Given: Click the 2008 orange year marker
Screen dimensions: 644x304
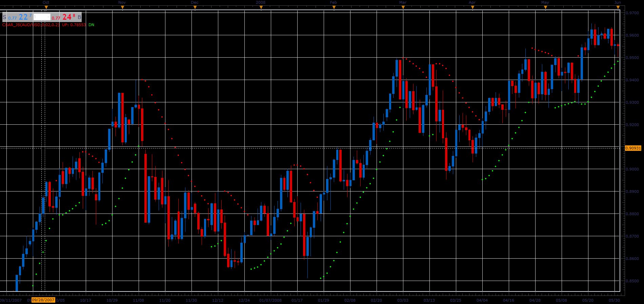Looking at the screenshot, I should (x=261, y=7).
